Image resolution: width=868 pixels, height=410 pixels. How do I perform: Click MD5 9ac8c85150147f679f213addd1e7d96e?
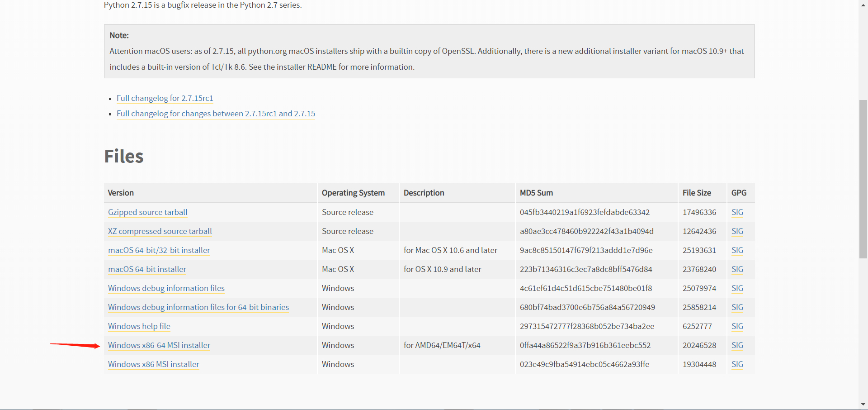586,250
